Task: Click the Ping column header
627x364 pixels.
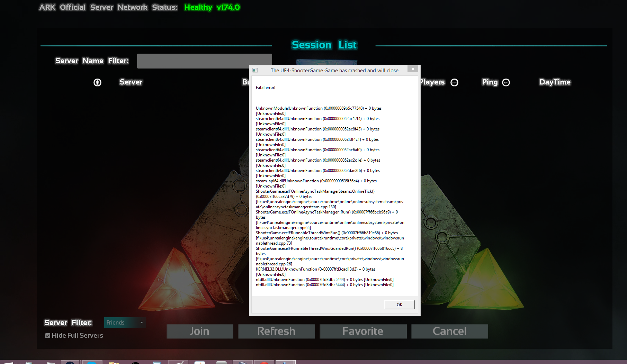Action: [x=490, y=82]
